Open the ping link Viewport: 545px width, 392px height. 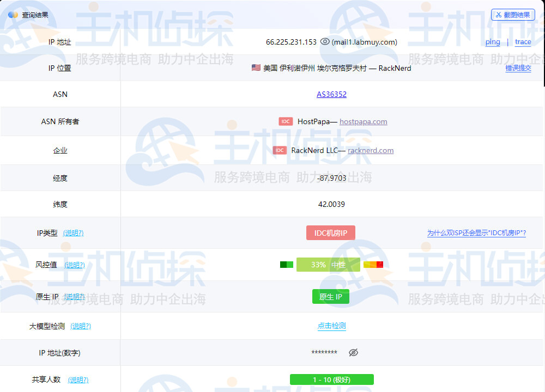492,41
